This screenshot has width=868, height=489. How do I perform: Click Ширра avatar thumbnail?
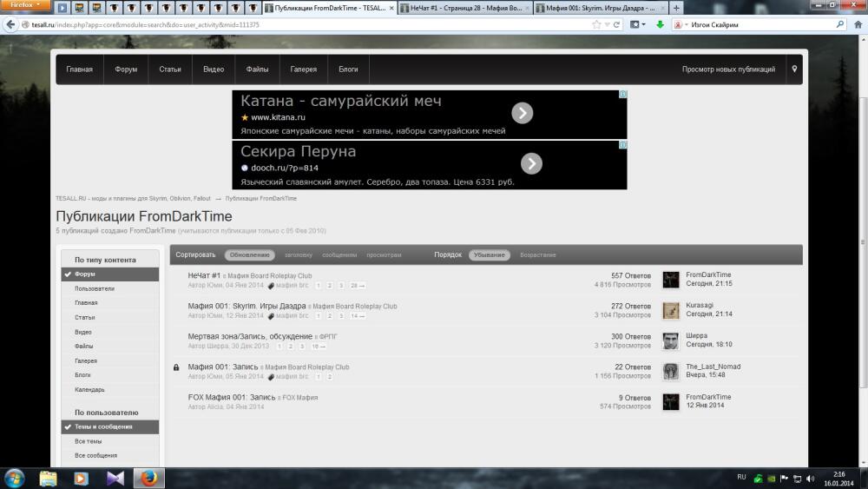(x=671, y=340)
